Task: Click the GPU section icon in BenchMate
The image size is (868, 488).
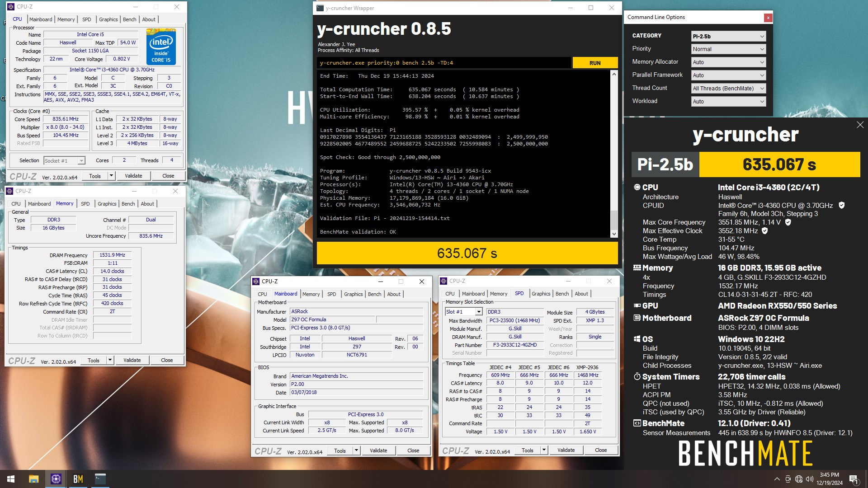Action: pos(637,306)
